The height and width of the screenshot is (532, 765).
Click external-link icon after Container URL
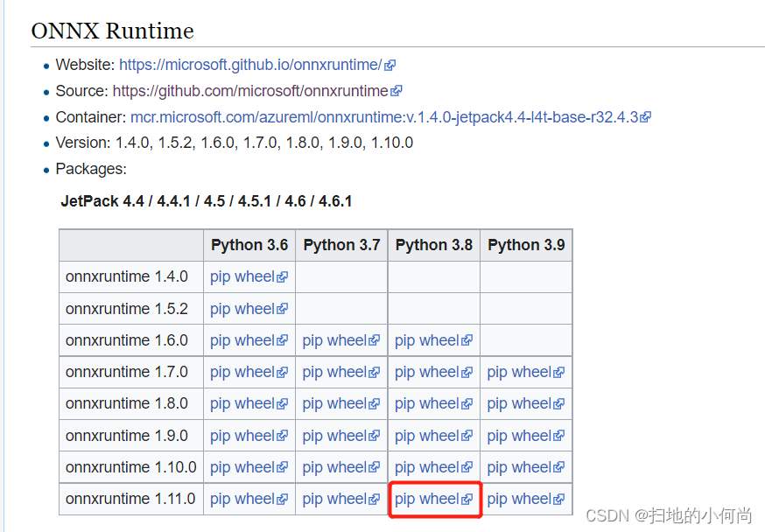[645, 117]
